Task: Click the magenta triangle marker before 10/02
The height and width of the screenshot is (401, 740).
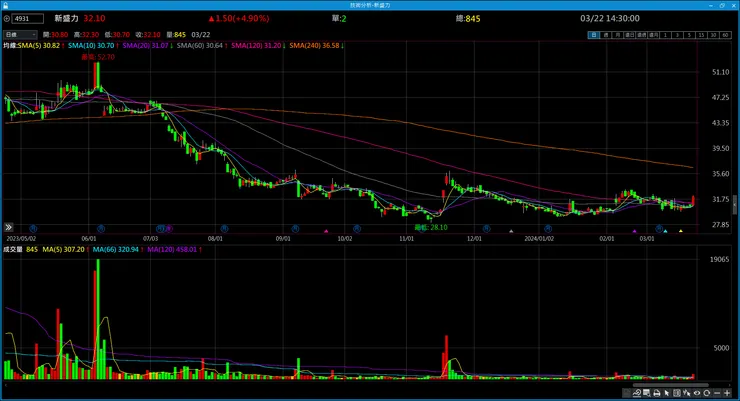Action: pyautogui.click(x=326, y=231)
